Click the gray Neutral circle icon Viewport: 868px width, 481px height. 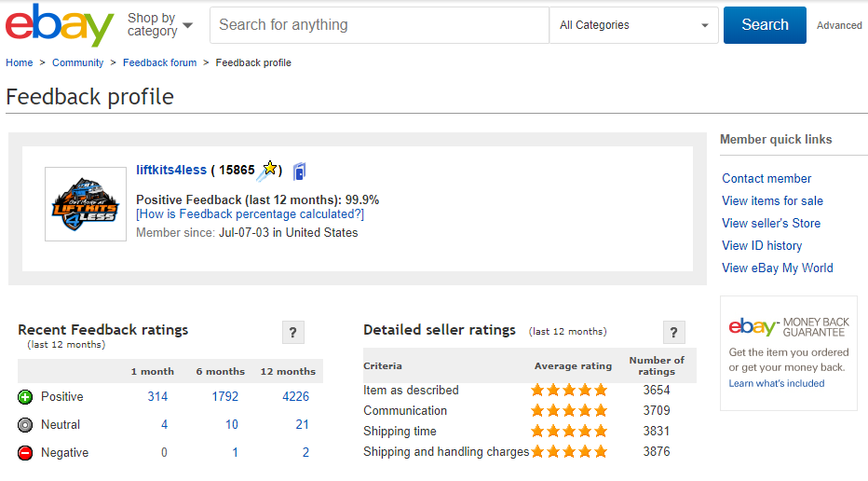click(25, 425)
